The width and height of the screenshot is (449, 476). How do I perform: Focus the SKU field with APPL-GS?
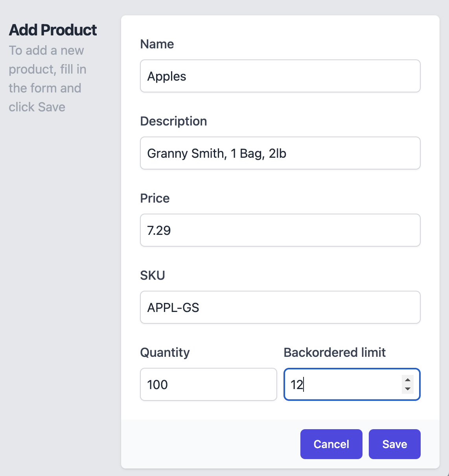click(x=280, y=307)
